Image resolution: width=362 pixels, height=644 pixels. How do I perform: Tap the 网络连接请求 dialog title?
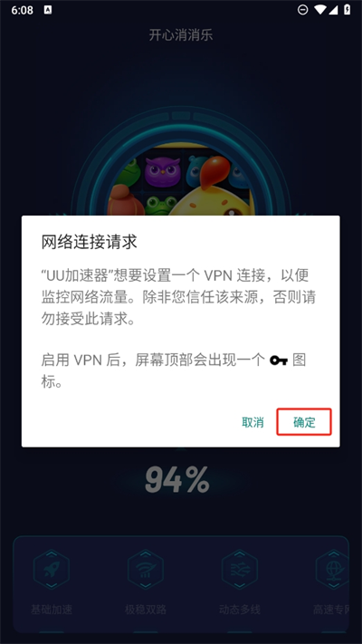[x=89, y=242]
